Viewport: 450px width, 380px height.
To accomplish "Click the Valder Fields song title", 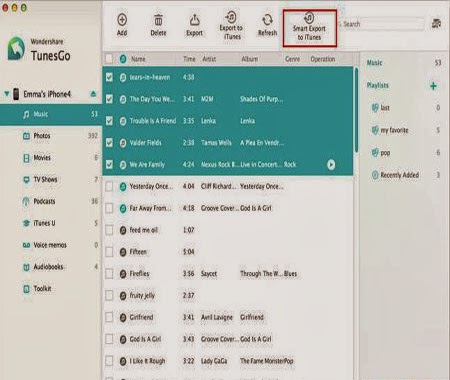I will [x=145, y=143].
